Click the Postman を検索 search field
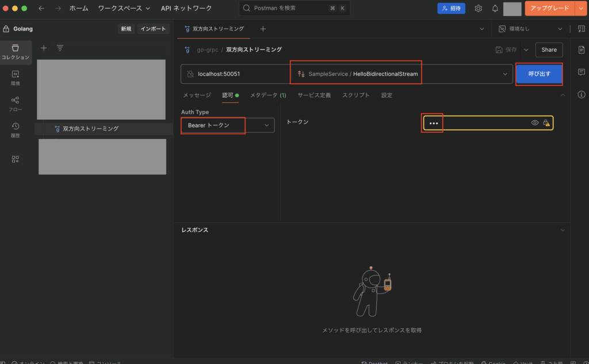 click(x=294, y=8)
